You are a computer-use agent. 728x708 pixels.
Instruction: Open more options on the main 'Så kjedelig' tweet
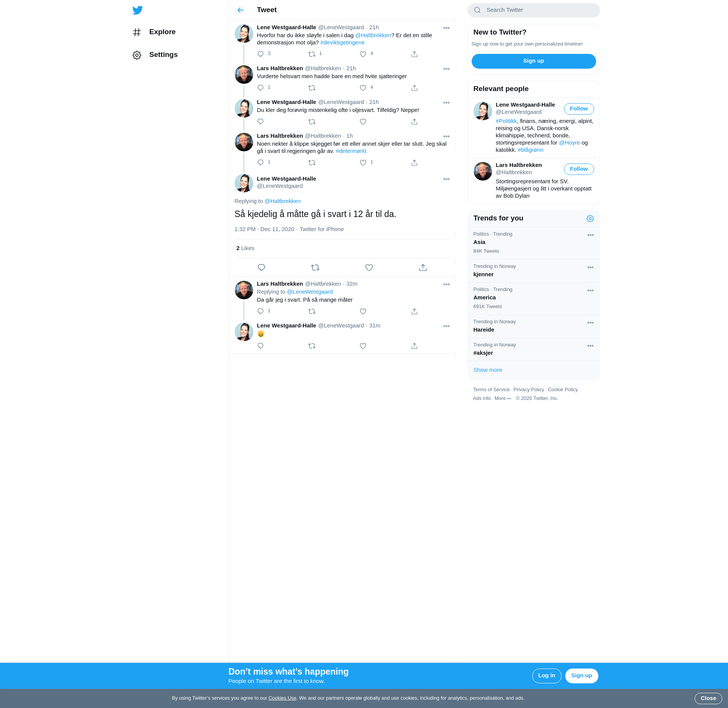tap(446, 179)
